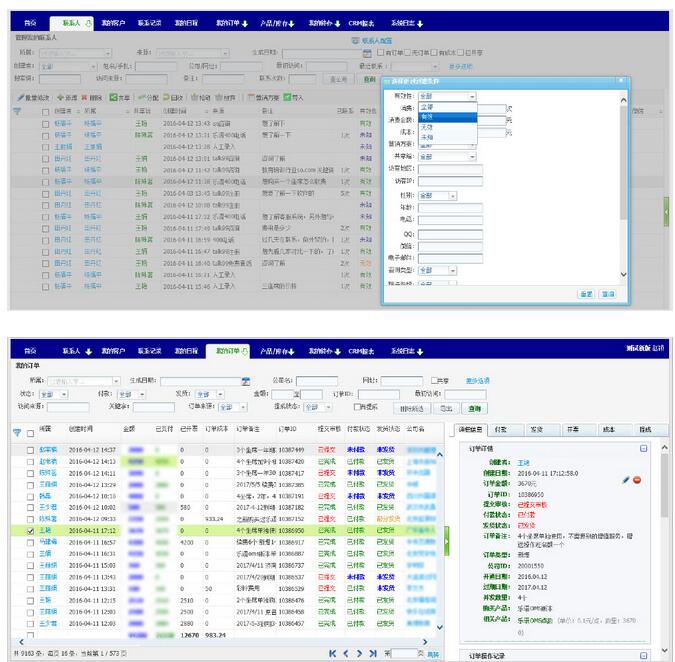
Task: Click 批量修改 pencil tool in contacts toolbar
Action: (33, 98)
